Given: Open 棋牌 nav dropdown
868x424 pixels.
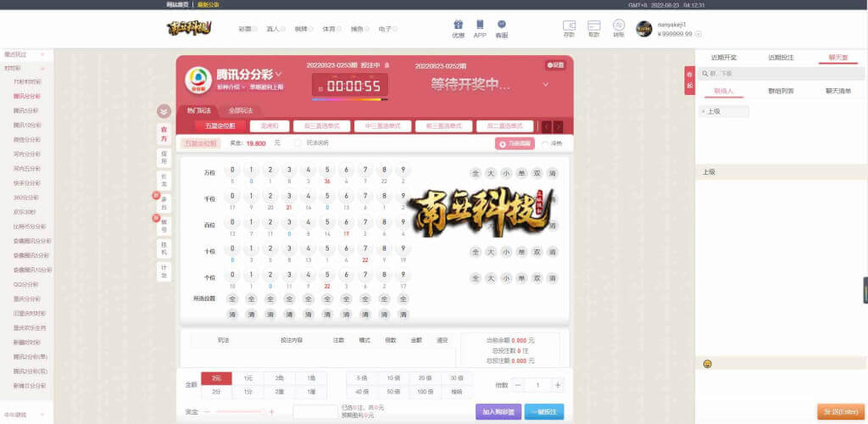Looking at the screenshot, I should point(303,29).
